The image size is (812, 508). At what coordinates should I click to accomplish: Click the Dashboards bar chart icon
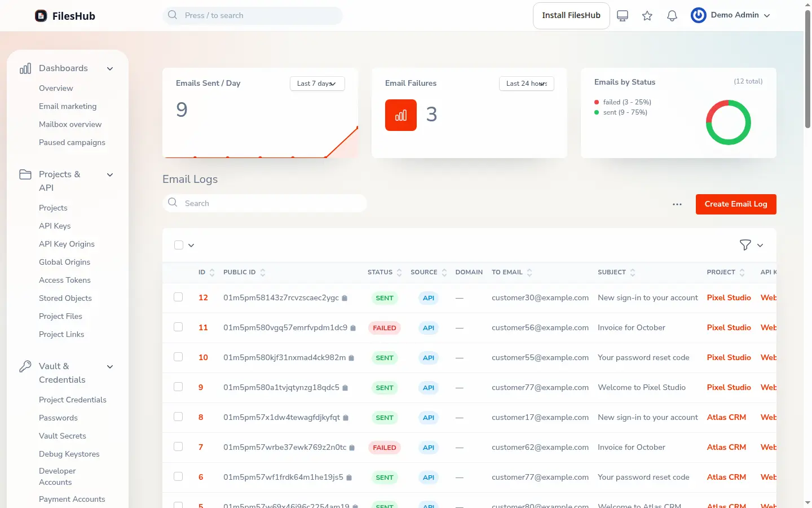point(25,68)
